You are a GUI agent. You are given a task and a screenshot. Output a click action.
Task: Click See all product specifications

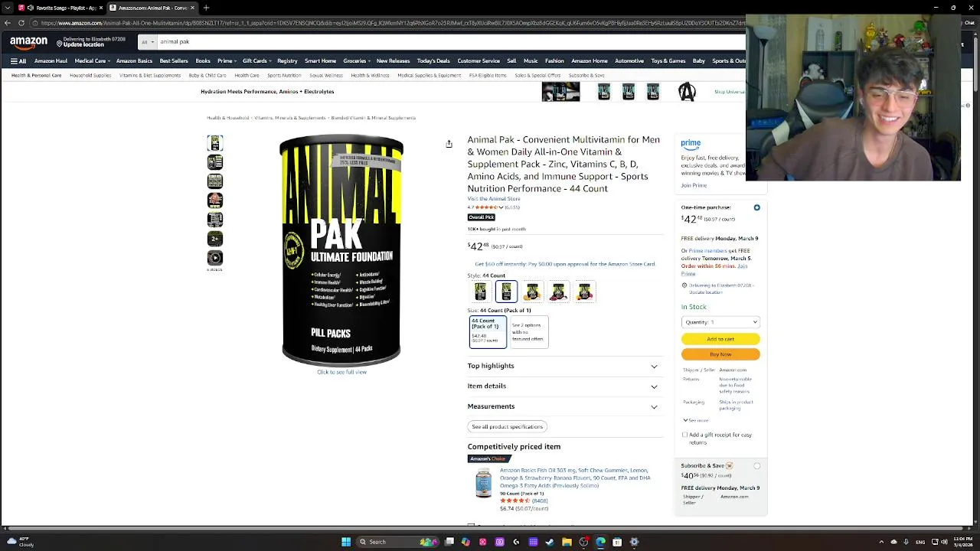tap(507, 427)
